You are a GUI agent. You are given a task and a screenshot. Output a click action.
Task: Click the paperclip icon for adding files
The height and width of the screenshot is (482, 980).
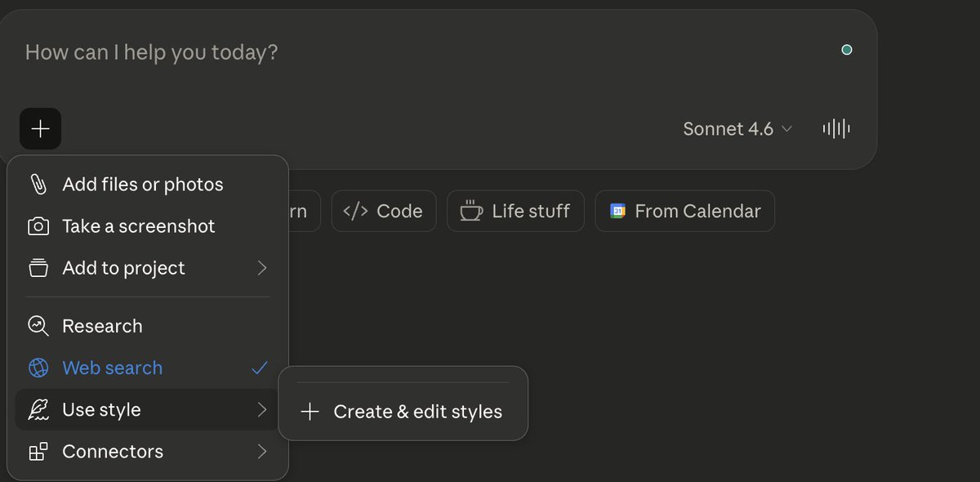point(38,185)
